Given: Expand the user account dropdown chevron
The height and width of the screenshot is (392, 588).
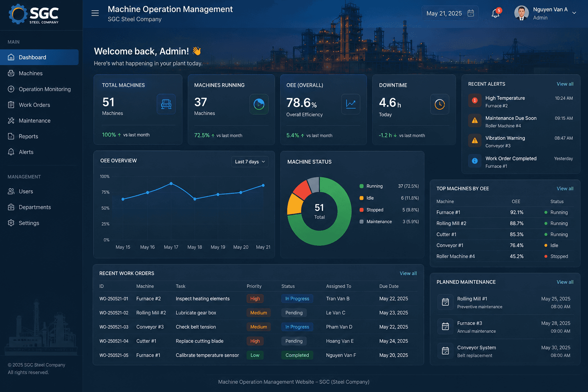Looking at the screenshot, I should 574,13.
